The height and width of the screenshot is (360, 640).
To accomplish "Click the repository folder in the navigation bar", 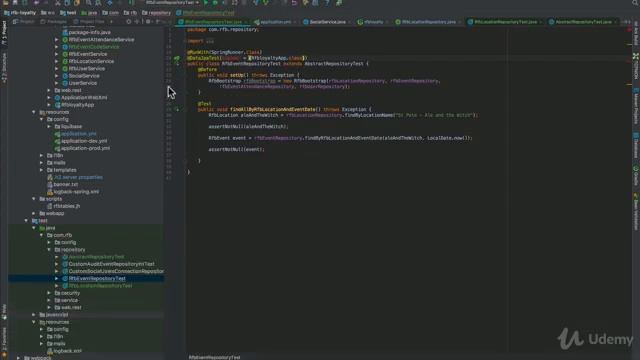I will [x=156, y=13].
